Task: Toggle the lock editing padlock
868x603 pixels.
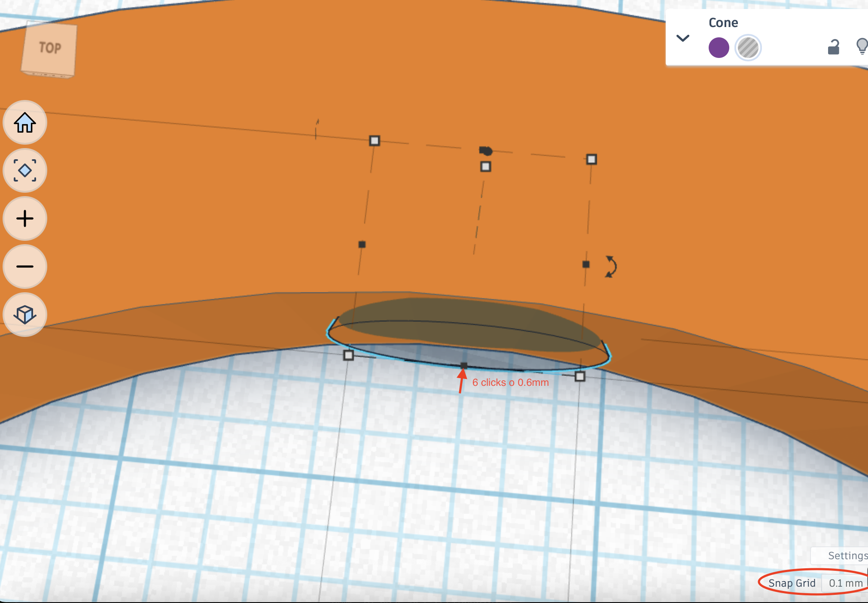Action: [x=833, y=47]
